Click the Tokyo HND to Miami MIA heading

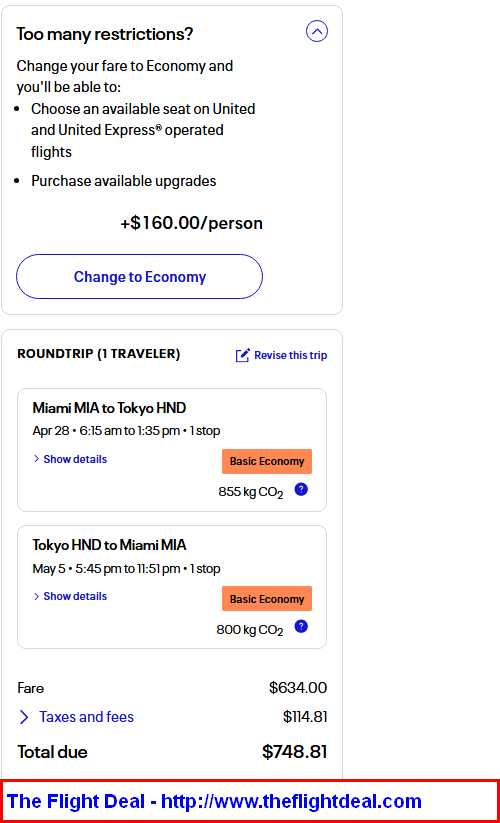coord(109,545)
